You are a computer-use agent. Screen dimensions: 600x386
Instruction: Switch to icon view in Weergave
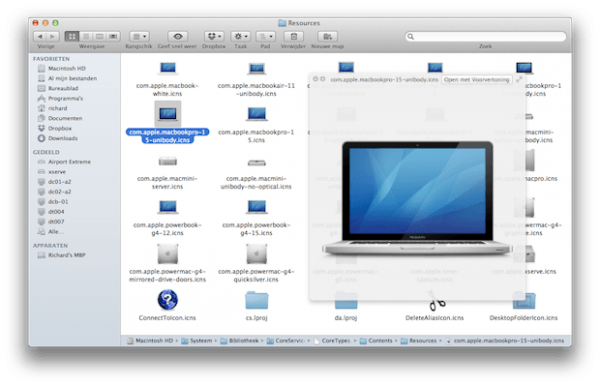tap(72, 36)
